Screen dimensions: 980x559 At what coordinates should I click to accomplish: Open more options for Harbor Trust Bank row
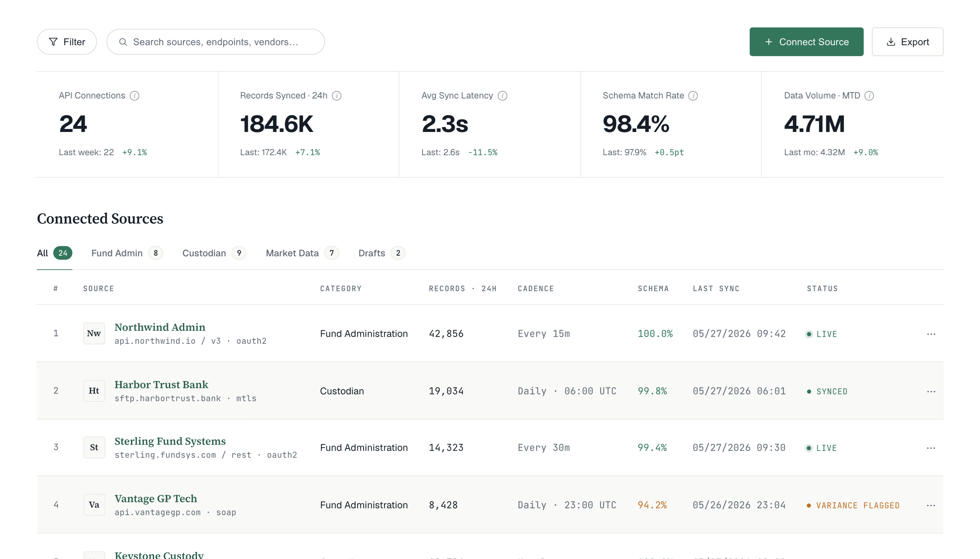[931, 392]
